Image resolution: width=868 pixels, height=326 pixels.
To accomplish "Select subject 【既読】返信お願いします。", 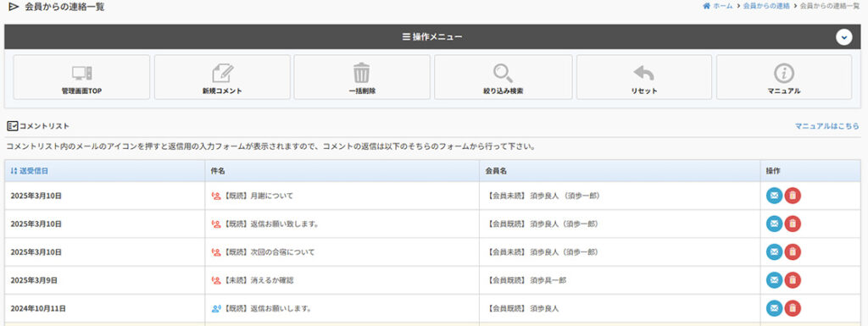I will point(267,308).
